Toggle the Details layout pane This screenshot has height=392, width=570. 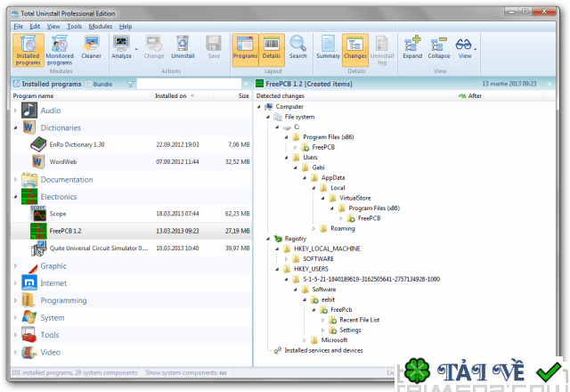coord(272,50)
